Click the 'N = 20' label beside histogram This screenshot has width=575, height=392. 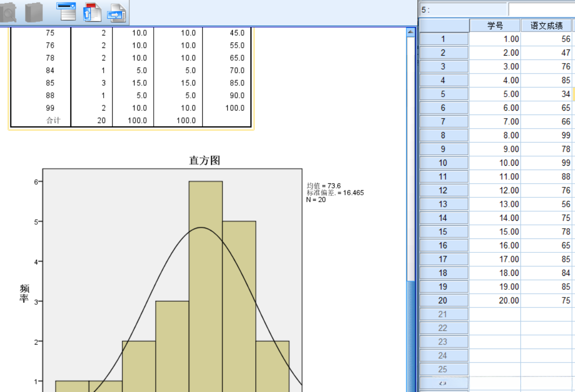point(316,199)
